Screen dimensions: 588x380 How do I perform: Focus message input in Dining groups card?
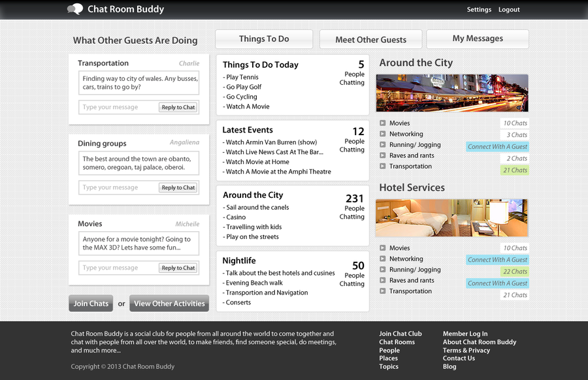[119, 187]
